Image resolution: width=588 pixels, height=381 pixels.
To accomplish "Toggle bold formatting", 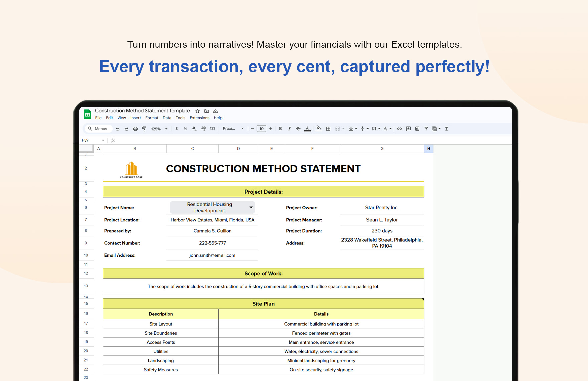I will tap(280, 129).
